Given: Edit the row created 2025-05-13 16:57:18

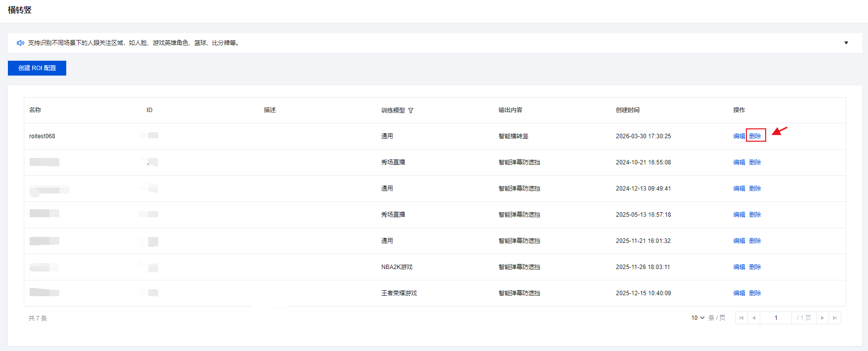Looking at the screenshot, I should point(739,215).
